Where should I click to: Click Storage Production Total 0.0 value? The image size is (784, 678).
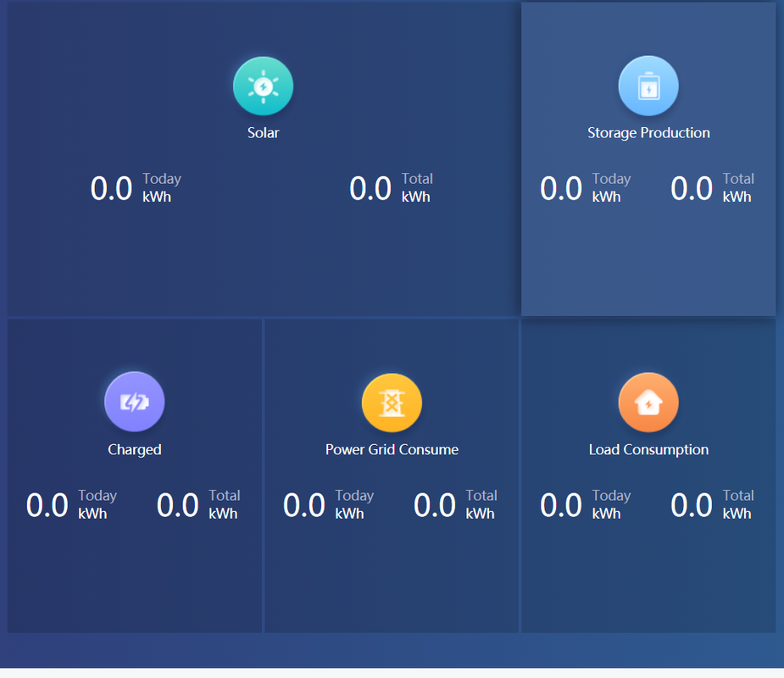692,189
